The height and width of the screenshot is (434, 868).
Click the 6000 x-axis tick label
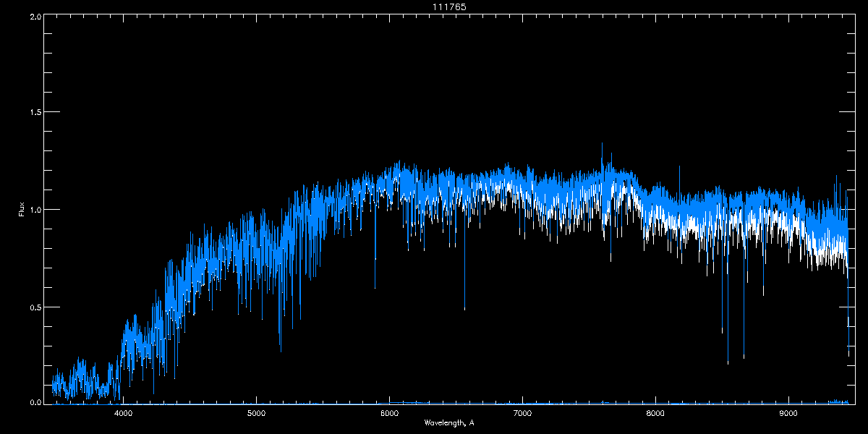[x=389, y=413]
